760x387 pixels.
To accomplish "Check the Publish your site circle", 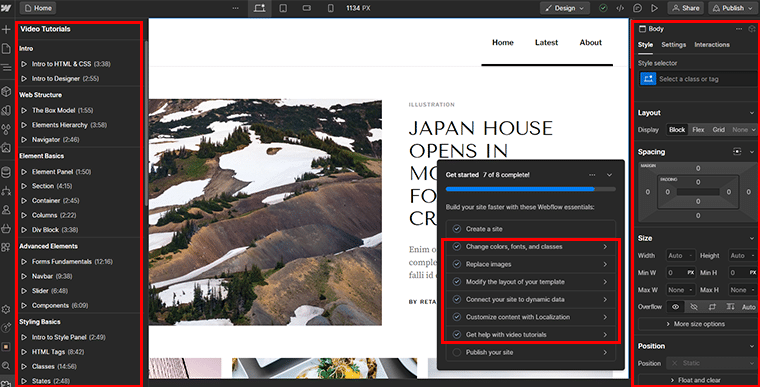I will 457,353.
